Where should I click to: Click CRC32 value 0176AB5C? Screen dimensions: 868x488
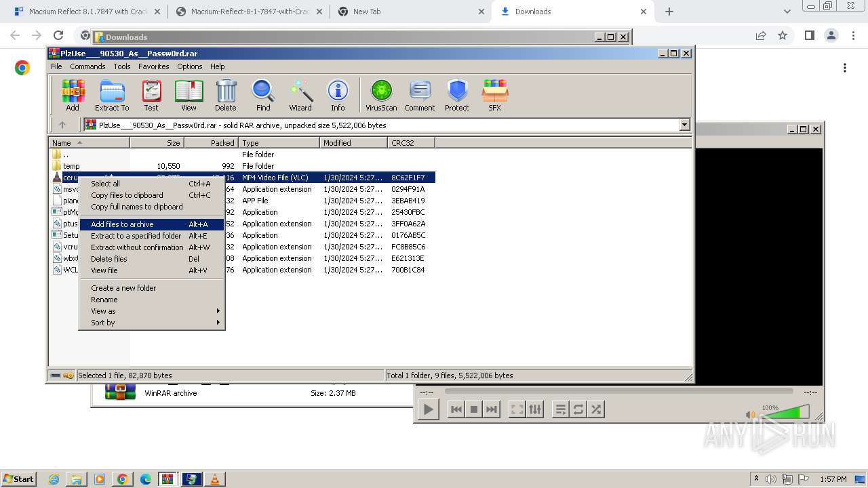click(408, 235)
